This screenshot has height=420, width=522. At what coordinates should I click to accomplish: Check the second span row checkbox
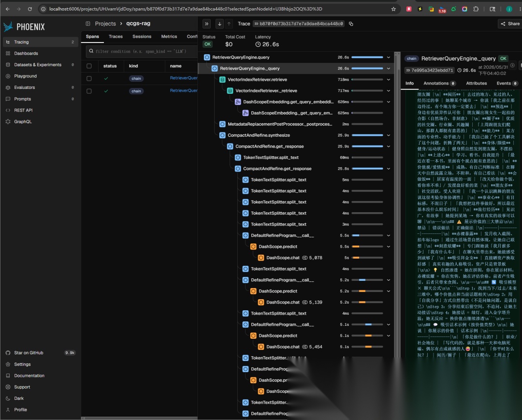pos(89,91)
